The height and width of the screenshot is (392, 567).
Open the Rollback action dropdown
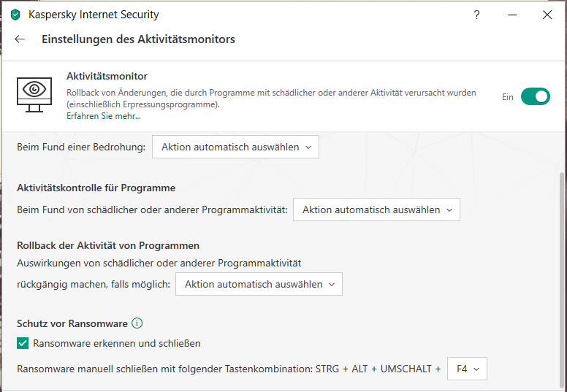[259, 284]
